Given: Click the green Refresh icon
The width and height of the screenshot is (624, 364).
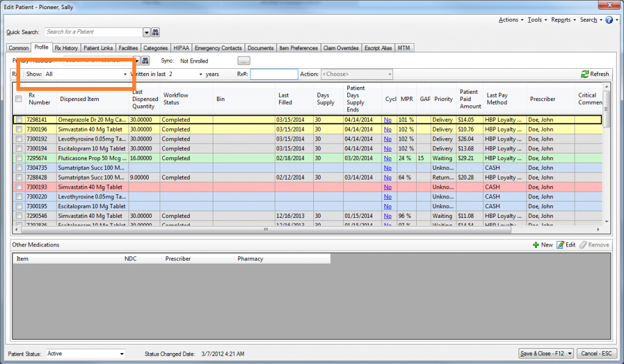Looking at the screenshot, I should (585, 74).
